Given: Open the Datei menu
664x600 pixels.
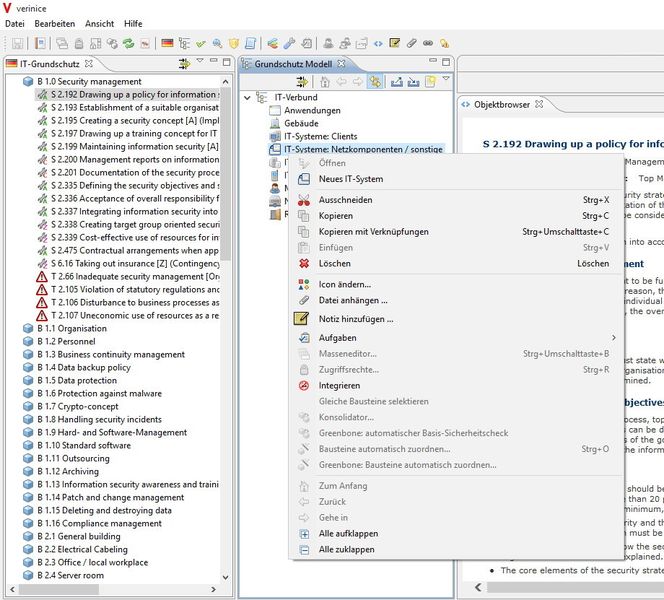Looking at the screenshot, I should [15, 24].
